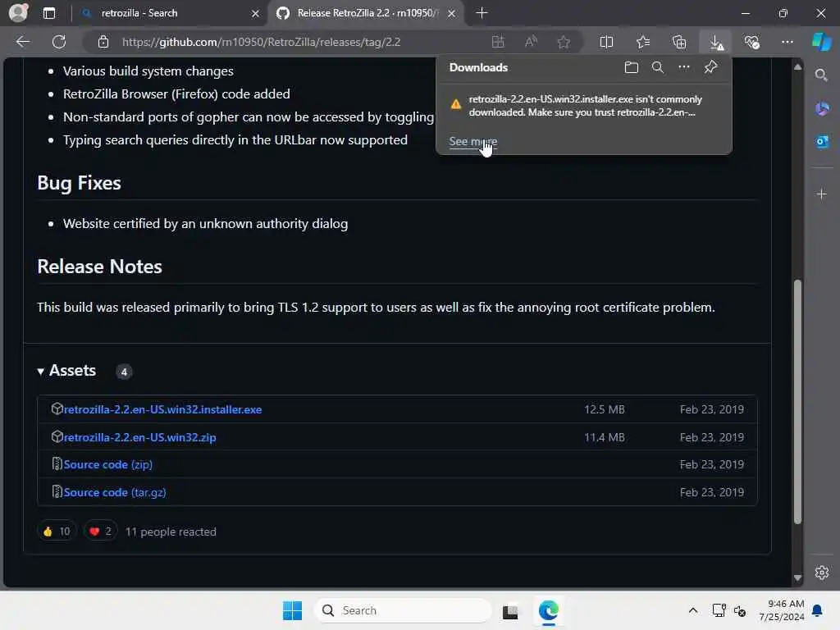840x630 pixels.
Task: Open sidebar settings gear icon
Action: pos(822,573)
